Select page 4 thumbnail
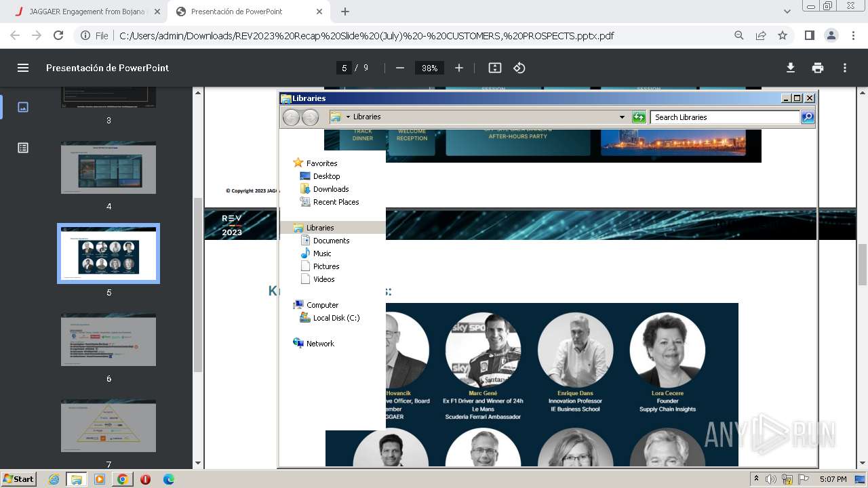This screenshot has height=488, width=868. point(108,167)
